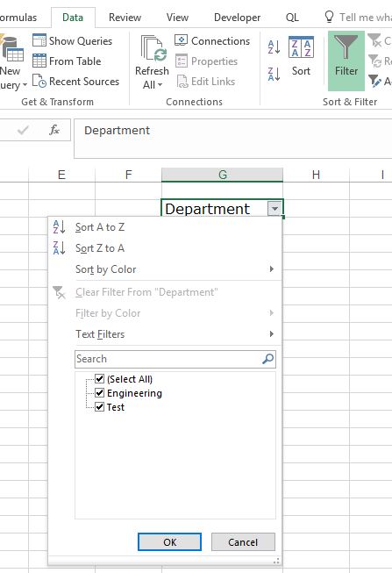The height and width of the screenshot is (573, 392).
Task: Click the formula bar fx icon
Action: 54,130
